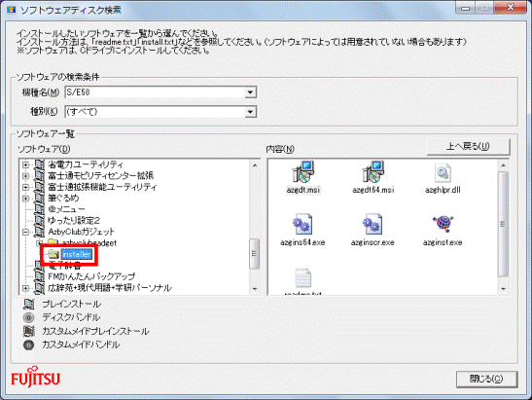The width and height of the screenshot is (532, 400).
Task: Select the azgins64.exe file icon
Action: click(302, 224)
